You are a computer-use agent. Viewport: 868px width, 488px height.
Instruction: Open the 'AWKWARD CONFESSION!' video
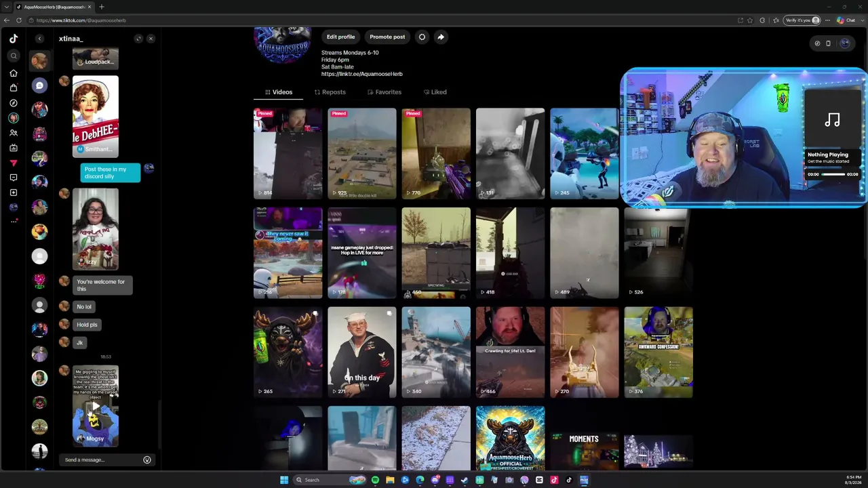[x=658, y=352]
